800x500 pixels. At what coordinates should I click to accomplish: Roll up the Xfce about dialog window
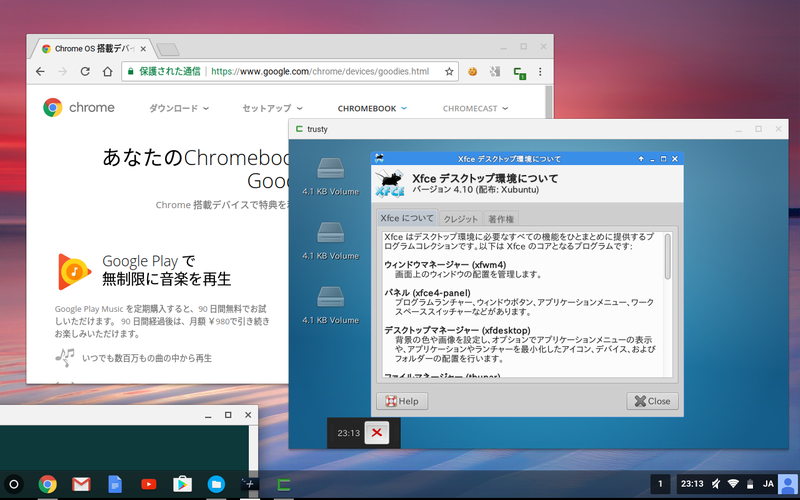click(x=641, y=159)
